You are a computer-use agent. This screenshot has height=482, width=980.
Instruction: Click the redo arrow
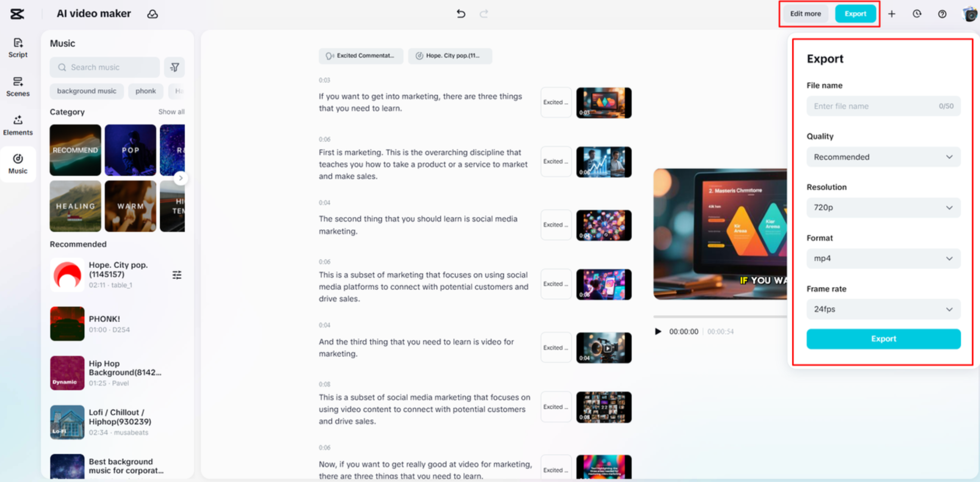tap(484, 14)
